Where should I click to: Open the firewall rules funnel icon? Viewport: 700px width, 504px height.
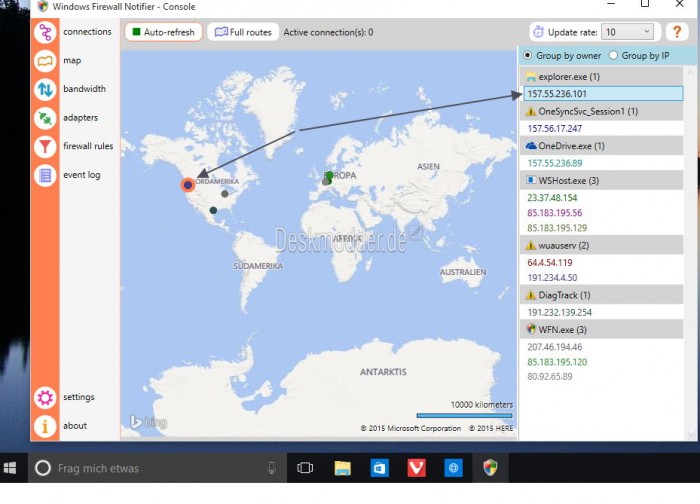[45, 146]
